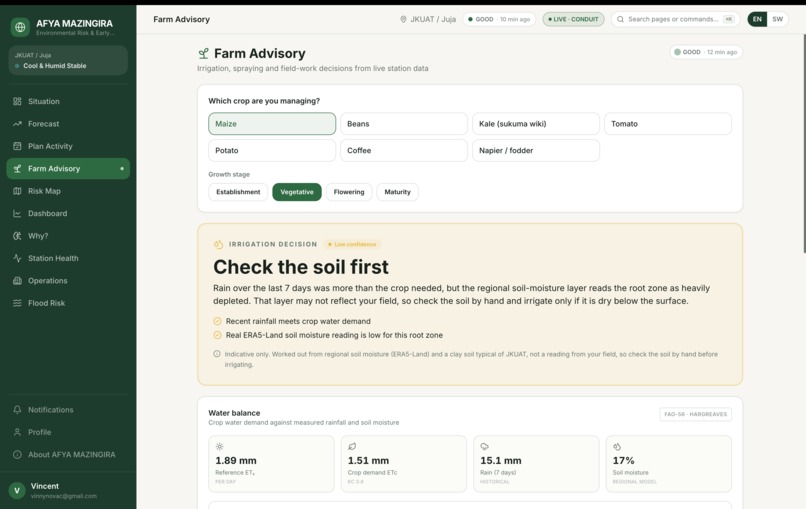Viewport: 806px width, 509px height.
Task: Click the Low confidence badge
Action: 352,244
